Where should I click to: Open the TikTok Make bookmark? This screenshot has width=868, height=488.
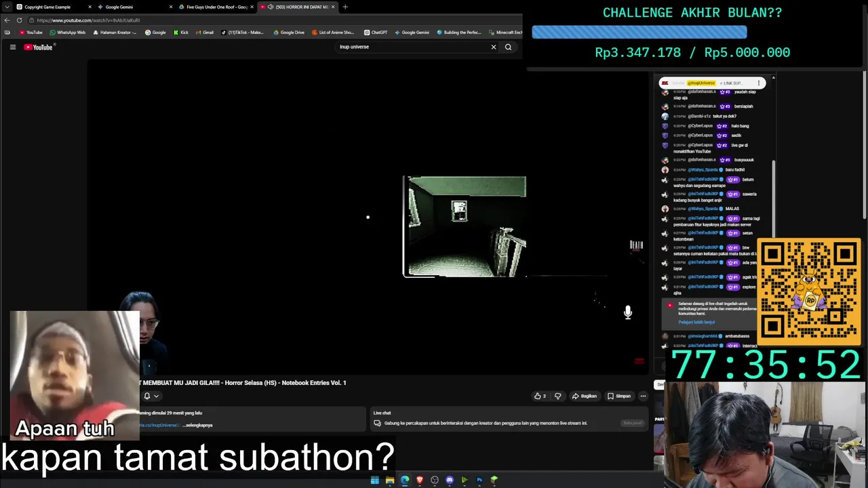tap(243, 33)
